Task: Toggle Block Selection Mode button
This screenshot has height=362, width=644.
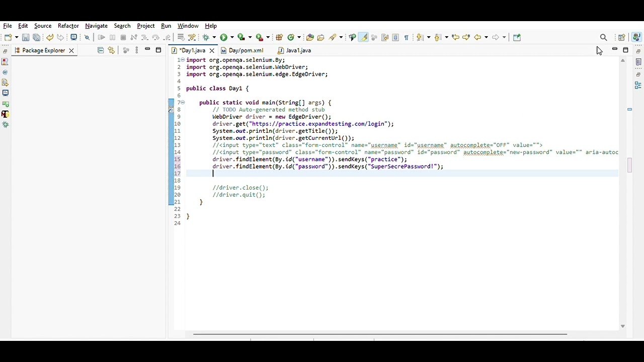Action: pyautogui.click(x=395, y=37)
